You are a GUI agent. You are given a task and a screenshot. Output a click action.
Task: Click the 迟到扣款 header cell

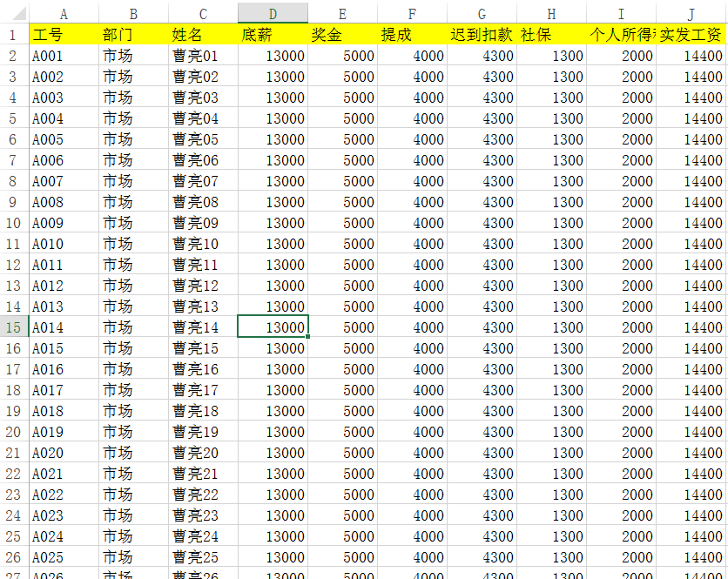pyautogui.click(x=482, y=34)
